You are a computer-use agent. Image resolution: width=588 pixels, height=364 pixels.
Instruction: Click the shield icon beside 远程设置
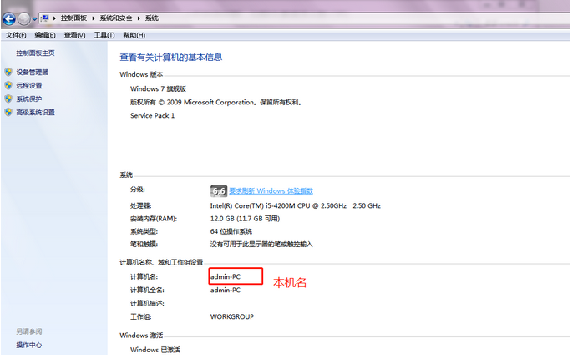(x=8, y=85)
